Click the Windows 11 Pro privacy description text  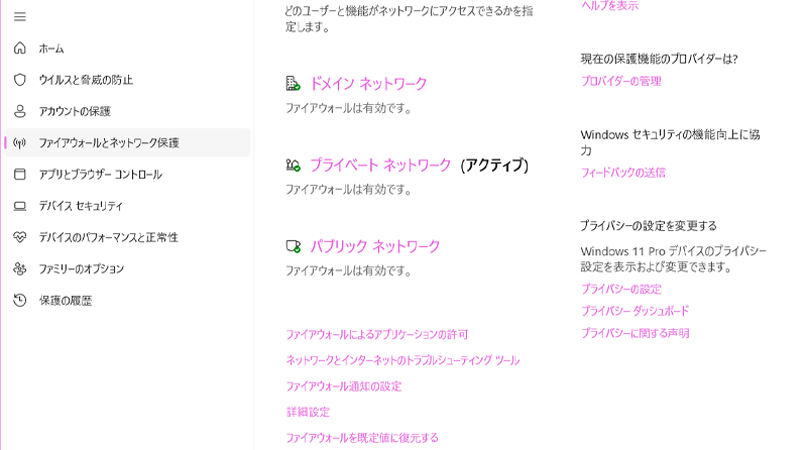point(673,259)
